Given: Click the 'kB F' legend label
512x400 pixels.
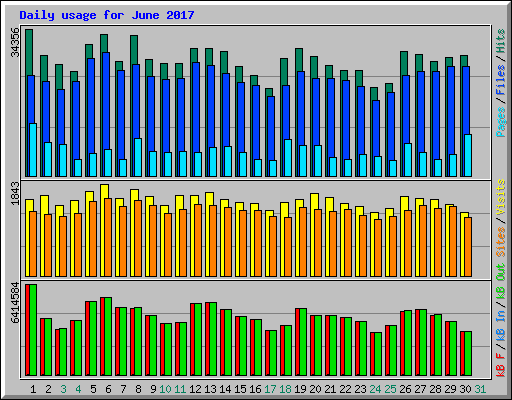Looking at the screenshot, I should [501, 364].
